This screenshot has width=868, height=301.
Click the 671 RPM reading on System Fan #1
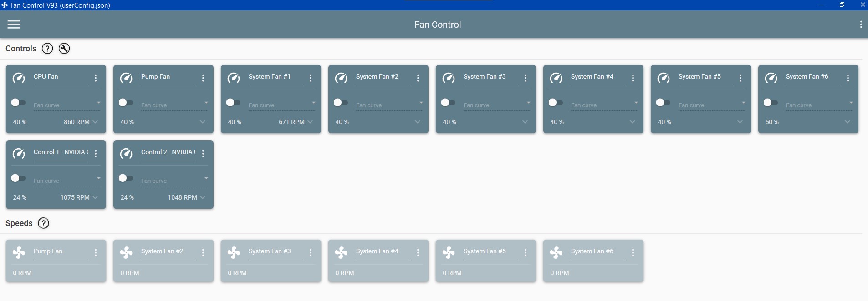[291, 122]
